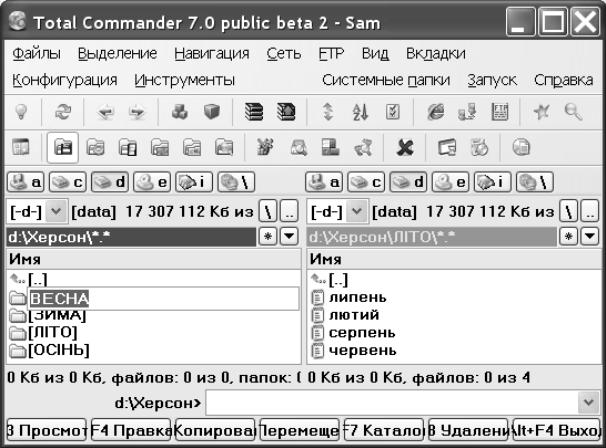Click the star toolbar icon
Image resolution: width=606 pixels, height=448 pixels.
coord(541,112)
